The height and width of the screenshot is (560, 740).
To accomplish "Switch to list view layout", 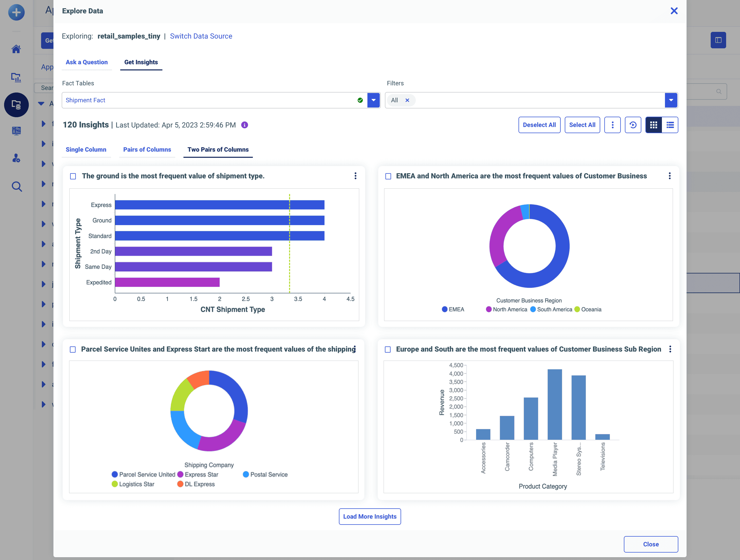I will click(x=670, y=125).
